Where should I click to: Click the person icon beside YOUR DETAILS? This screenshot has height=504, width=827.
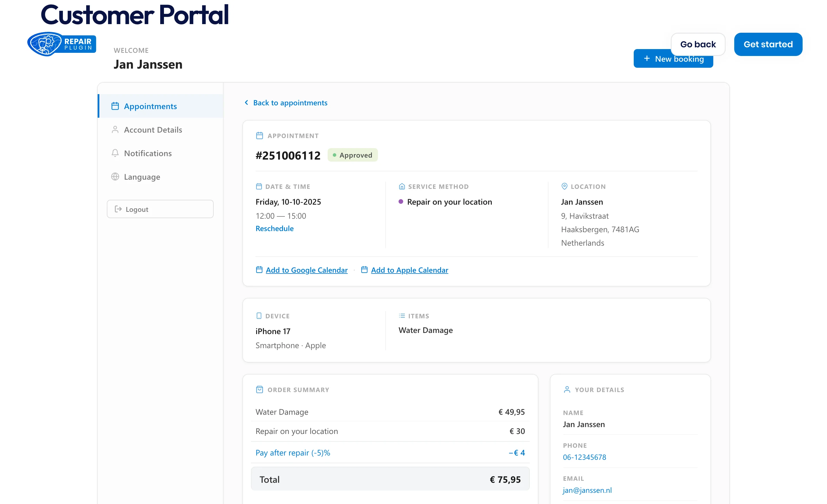pos(567,389)
